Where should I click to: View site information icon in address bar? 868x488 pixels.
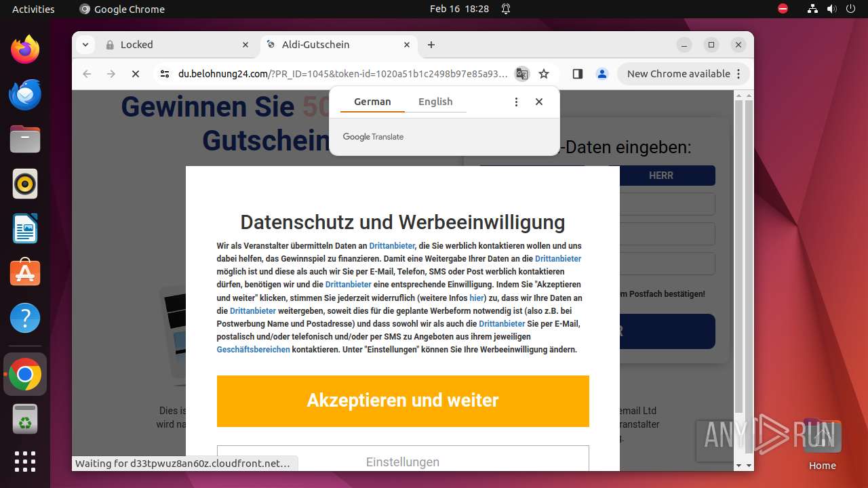coord(165,74)
